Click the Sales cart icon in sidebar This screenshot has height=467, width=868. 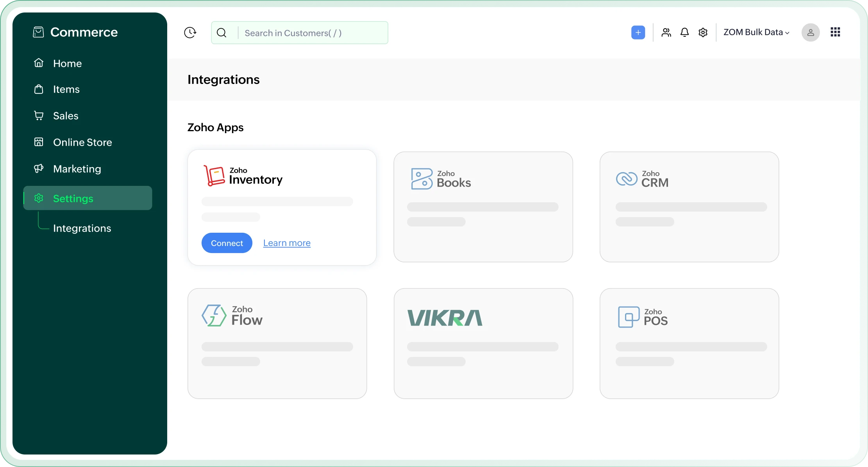(x=39, y=116)
